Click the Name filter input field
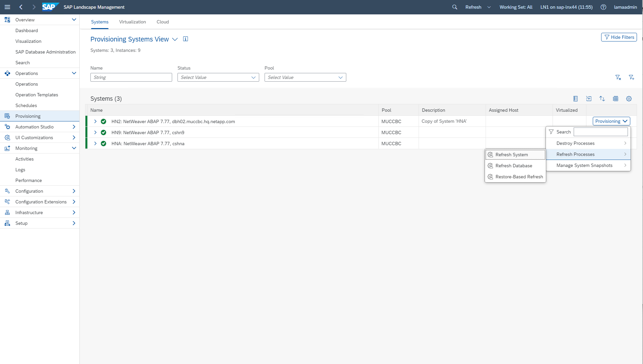Viewport: 643px width, 364px height. 131,78
